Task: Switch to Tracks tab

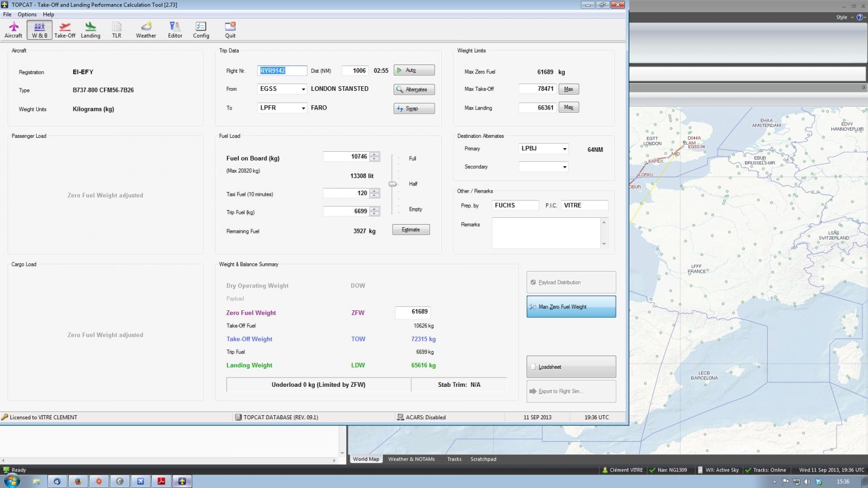Action: [x=454, y=459]
